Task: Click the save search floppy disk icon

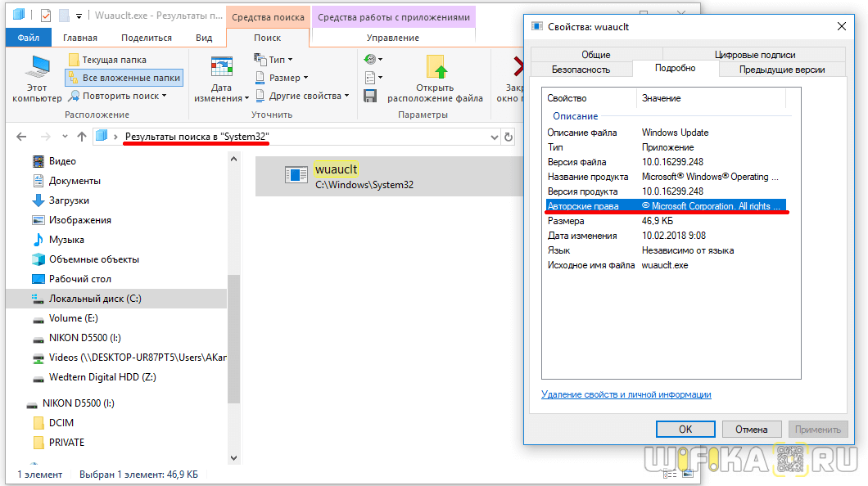Action: click(x=370, y=96)
